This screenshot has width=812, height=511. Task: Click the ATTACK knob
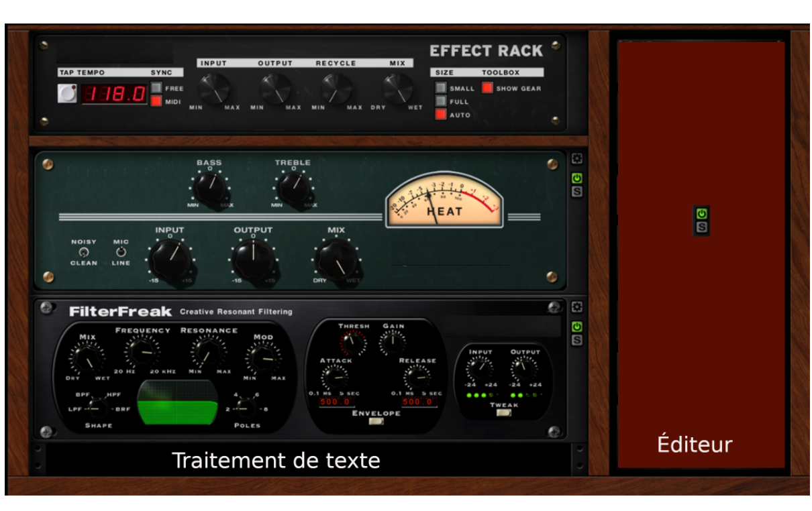coord(334,379)
